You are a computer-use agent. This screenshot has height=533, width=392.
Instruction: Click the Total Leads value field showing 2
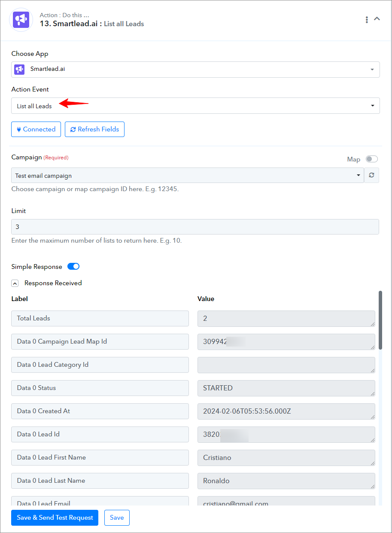[286, 318]
